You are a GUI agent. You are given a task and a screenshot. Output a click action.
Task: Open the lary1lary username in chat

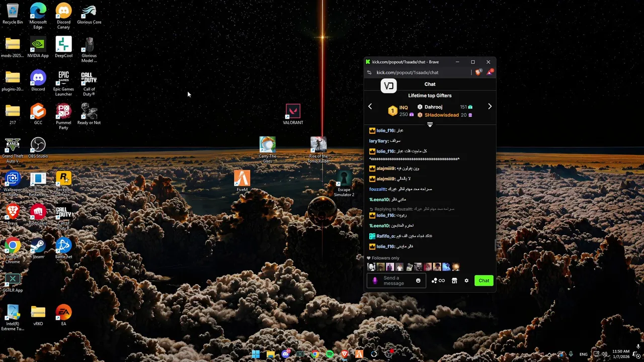tap(379, 141)
